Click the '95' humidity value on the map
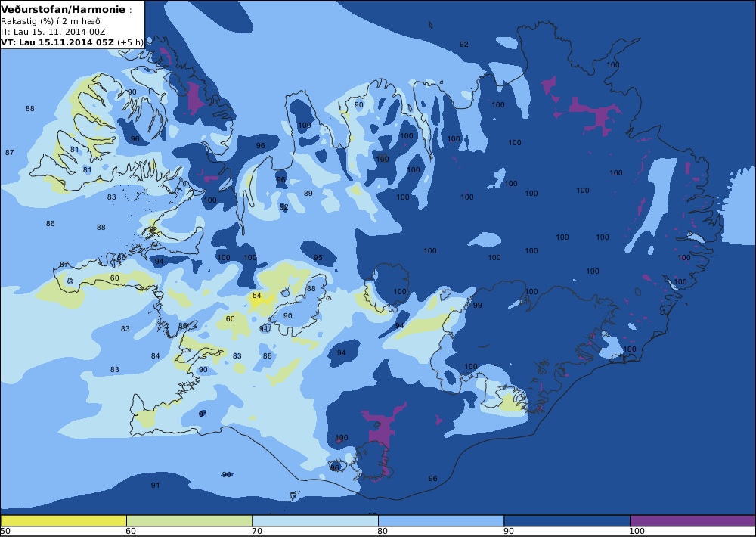The height and width of the screenshot is (537, 756). click(318, 258)
